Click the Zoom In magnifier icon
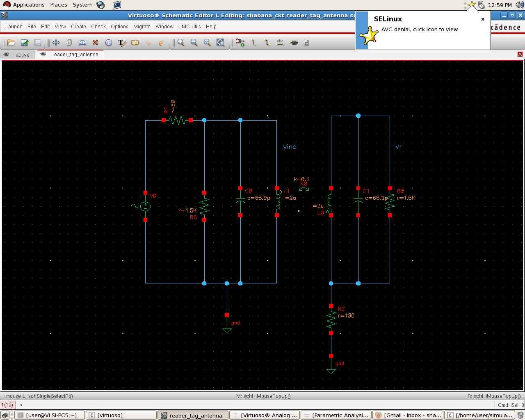 tap(181, 43)
